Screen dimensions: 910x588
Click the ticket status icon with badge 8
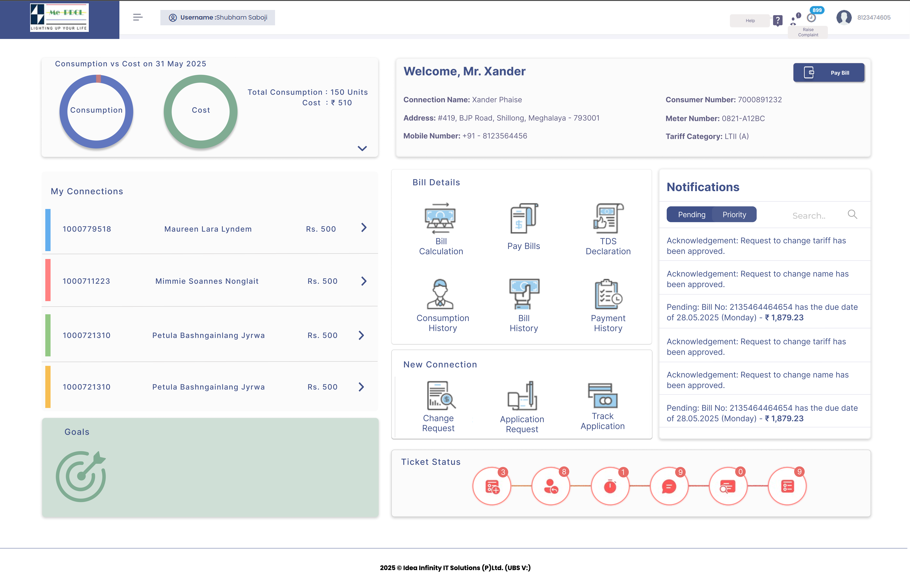point(551,486)
